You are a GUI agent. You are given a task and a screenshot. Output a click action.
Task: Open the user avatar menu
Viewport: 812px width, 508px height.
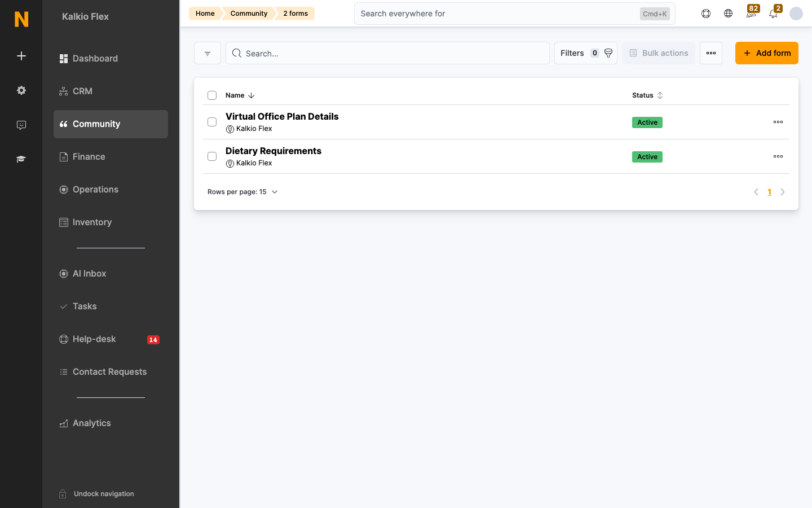(796, 14)
